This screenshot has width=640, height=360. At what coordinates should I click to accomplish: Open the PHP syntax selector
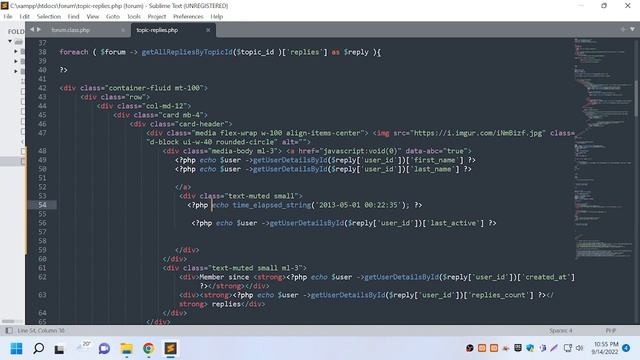click(x=611, y=331)
